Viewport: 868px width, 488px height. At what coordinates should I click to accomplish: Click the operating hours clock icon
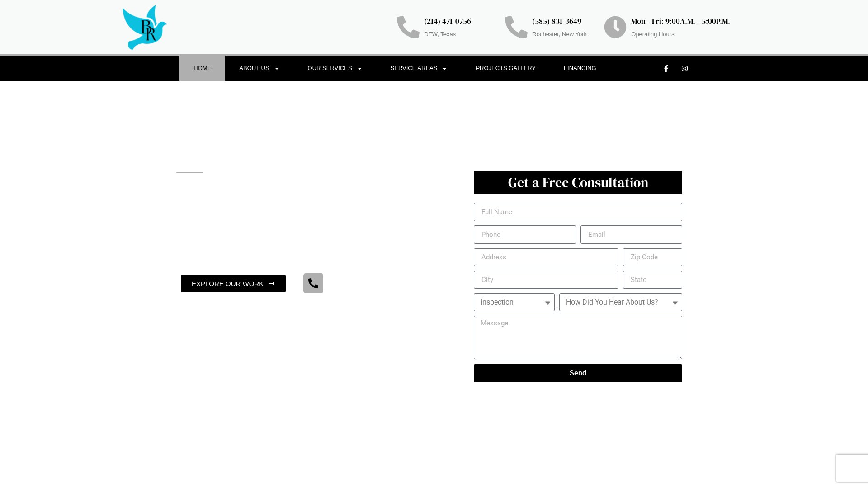click(615, 27)
